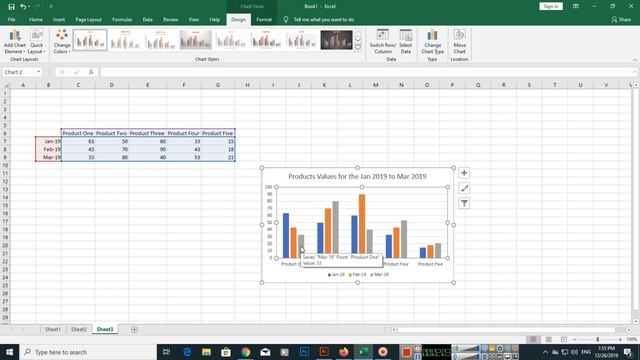This screenshot has width=640, height=360.
Task: Open Change Colors palette
Action: [62, 41]
